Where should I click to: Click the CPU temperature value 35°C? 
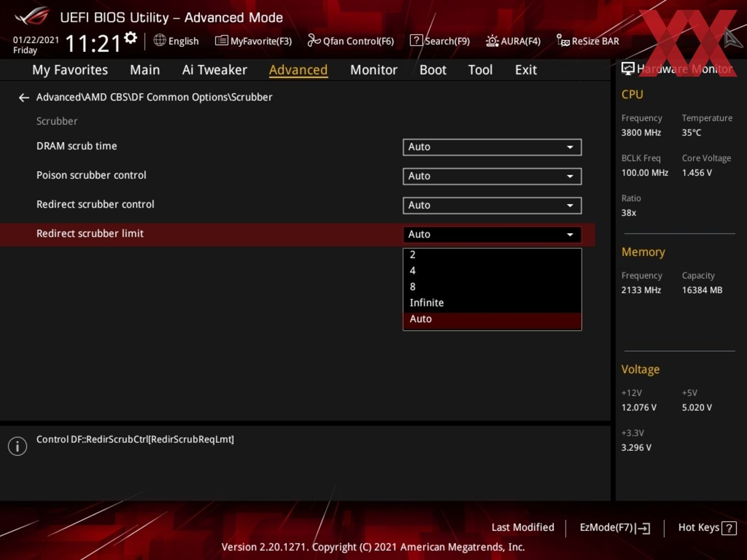pos(692,132)
